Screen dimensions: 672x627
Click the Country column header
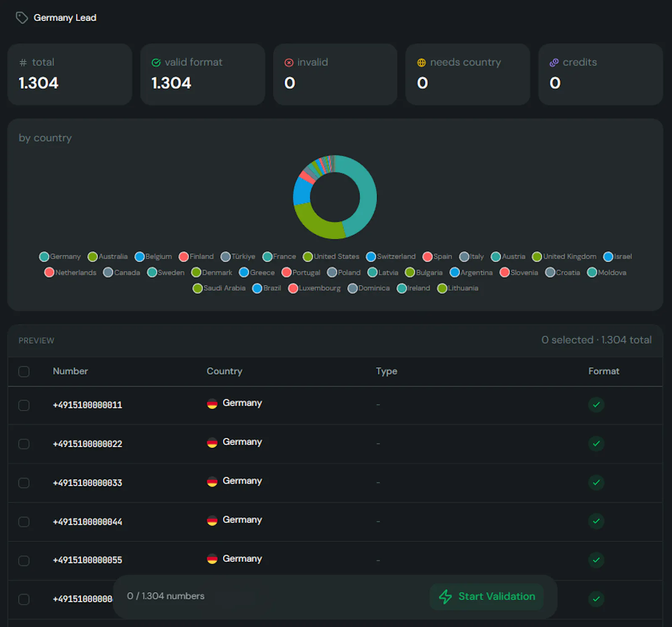pos(224,371)
